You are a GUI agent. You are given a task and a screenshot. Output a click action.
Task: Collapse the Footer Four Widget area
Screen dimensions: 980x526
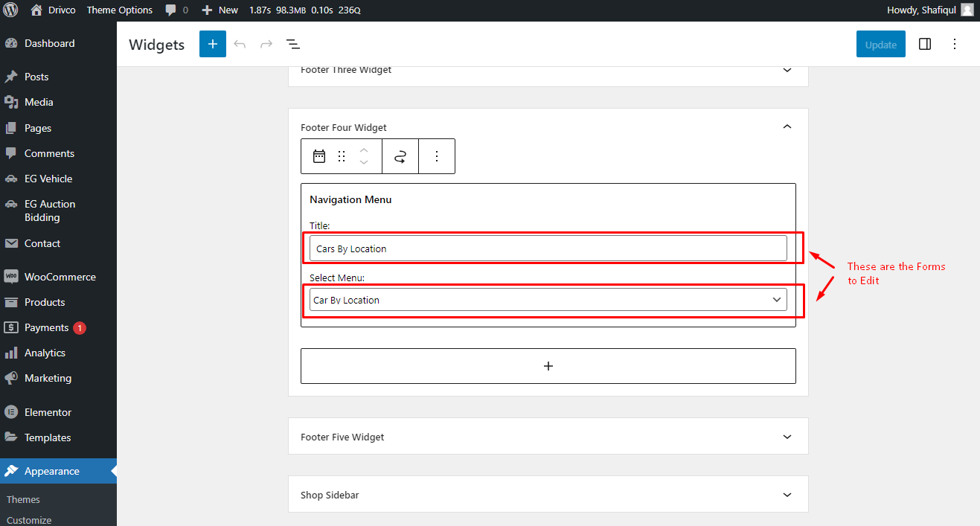[x=787, y=127]
